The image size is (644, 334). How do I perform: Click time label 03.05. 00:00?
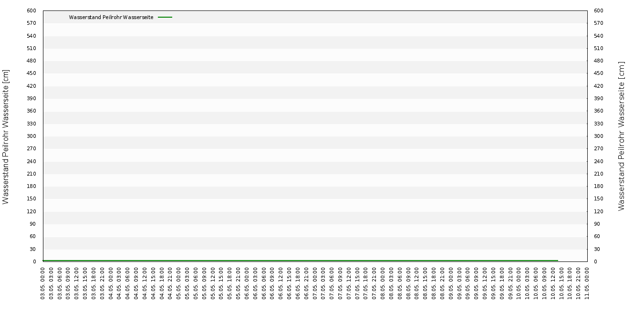point(43,283)
